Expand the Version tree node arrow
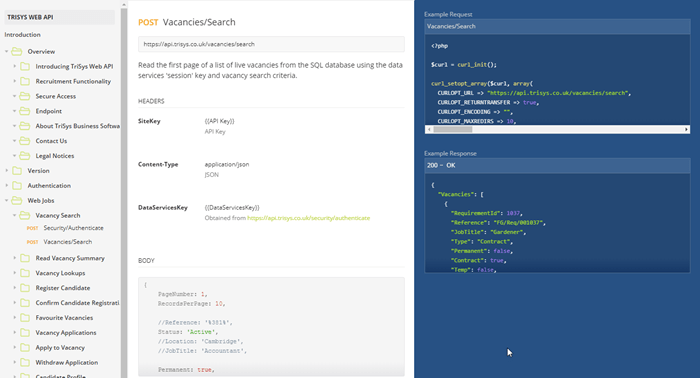700x378 pixels. [6, 170]
